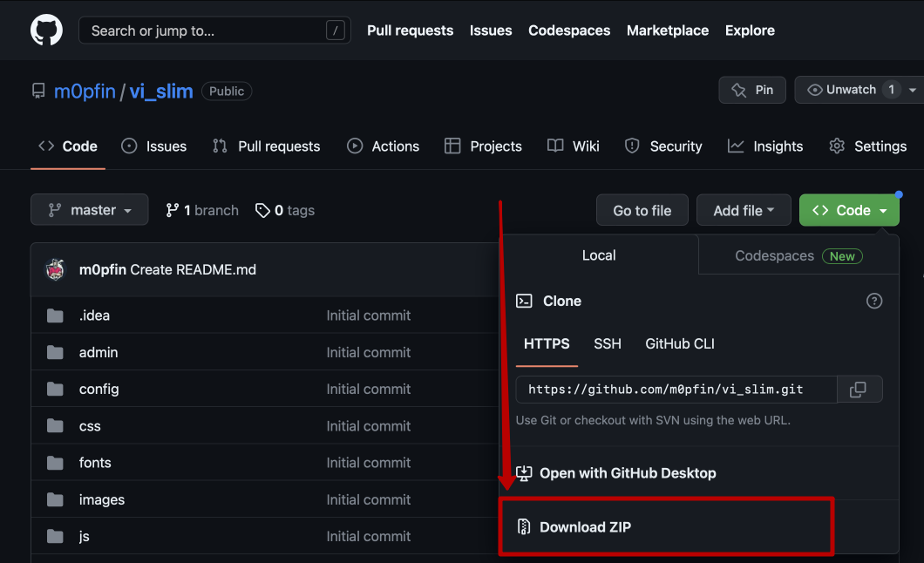Focus the Search or jump to field

[x=214, y=31]
